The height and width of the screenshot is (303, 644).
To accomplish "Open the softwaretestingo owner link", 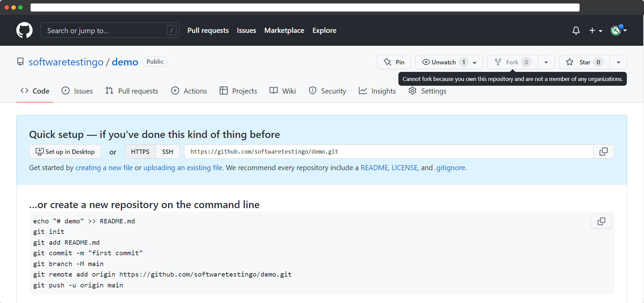I will pyautogui.click(x=66, y=62).
